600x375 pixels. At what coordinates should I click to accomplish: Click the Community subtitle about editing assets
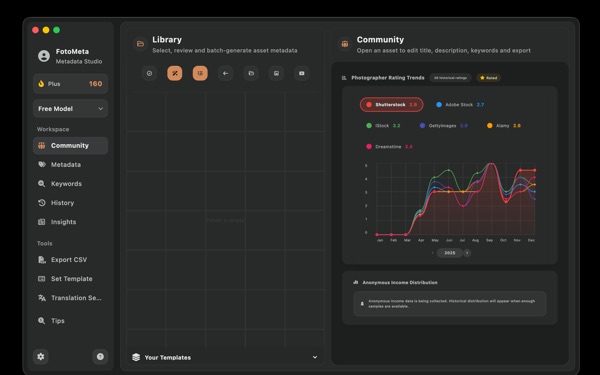pyautogui.click(x=443, y=51)
